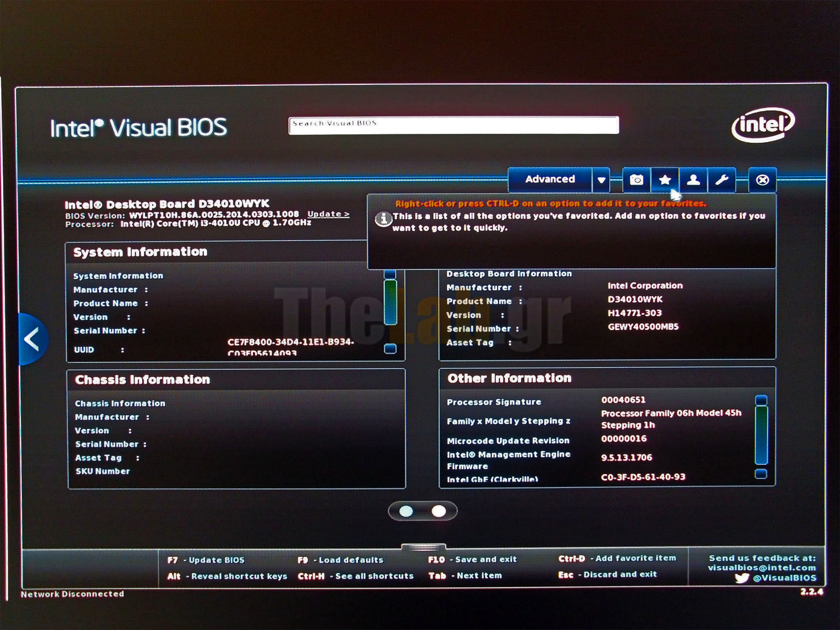This screenshot has height=630, width=840.
Task: Click the visualbios@intel.com feedback link
Action: pyautogui.click(x=762, y=568)
